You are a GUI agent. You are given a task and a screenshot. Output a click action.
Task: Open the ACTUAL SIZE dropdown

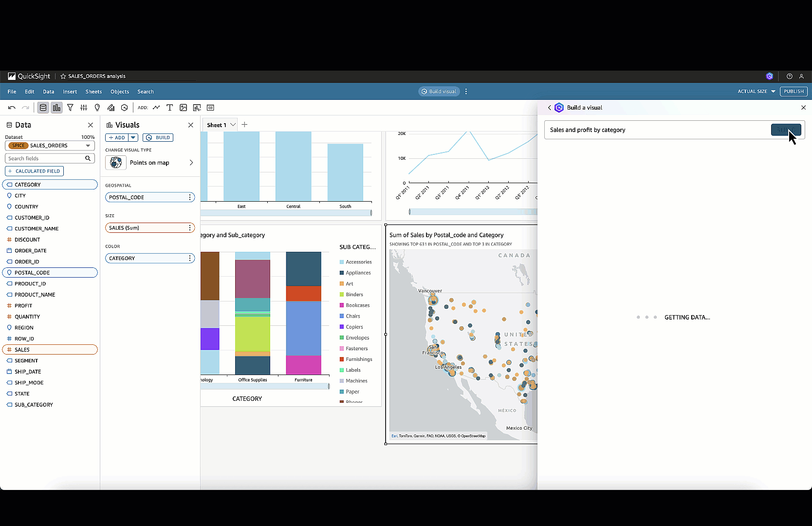tap(756, 92)
